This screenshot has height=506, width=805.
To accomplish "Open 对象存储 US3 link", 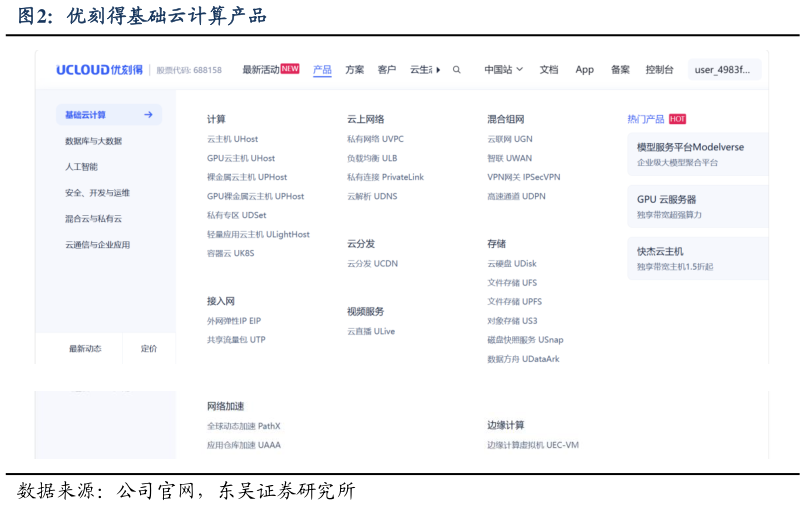I will pos(512,321).
